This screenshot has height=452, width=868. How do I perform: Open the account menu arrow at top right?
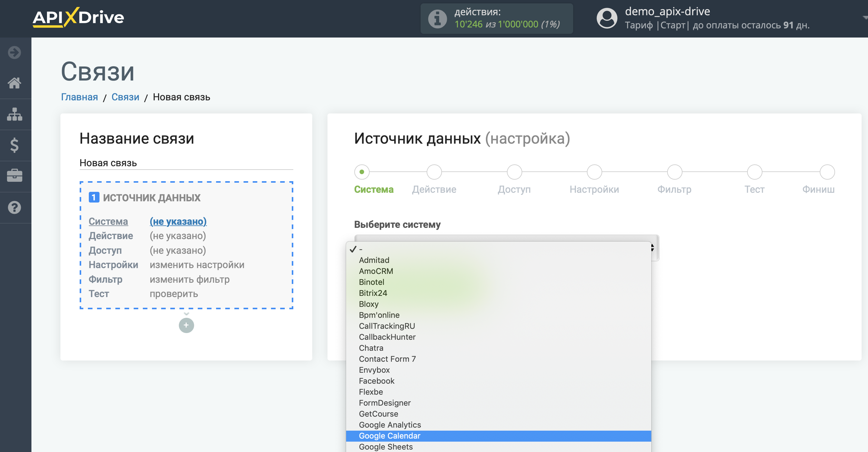(x=865, y=17)
